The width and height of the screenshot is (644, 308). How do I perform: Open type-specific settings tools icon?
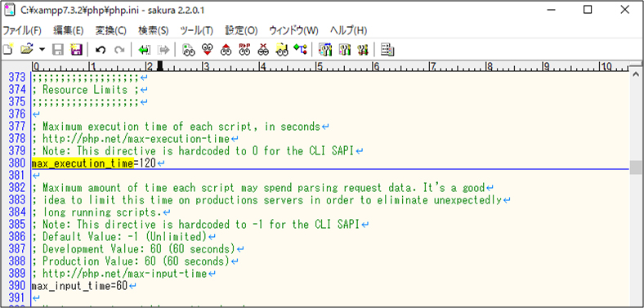tap(344, 50)
